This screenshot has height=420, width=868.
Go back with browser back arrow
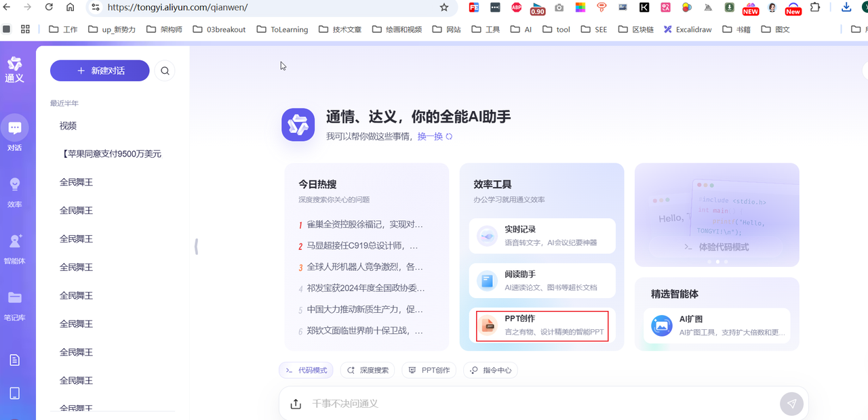point(7,7)
